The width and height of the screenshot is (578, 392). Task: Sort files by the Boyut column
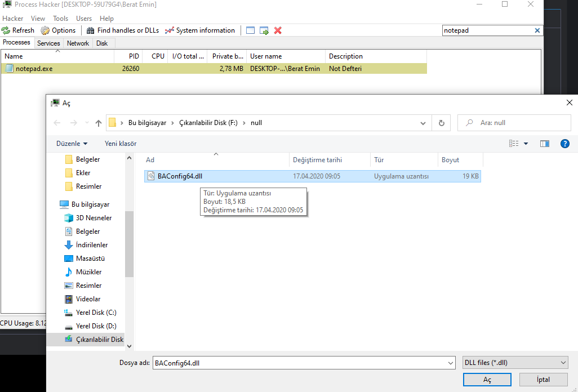[x=460, y=160]
